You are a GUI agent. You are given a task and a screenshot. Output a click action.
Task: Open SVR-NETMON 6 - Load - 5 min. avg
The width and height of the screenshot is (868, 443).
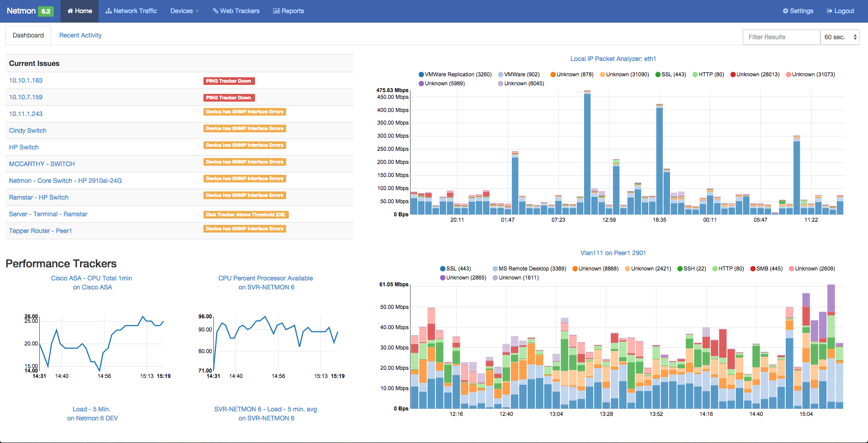(266, 414)
